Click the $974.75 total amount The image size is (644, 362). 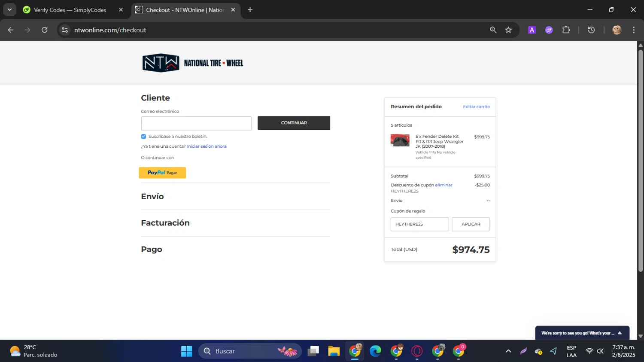coord(471,250)
